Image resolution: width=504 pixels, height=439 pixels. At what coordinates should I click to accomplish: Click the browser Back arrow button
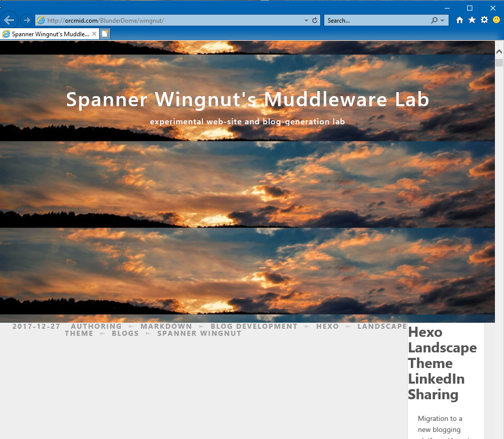(10, 21)
